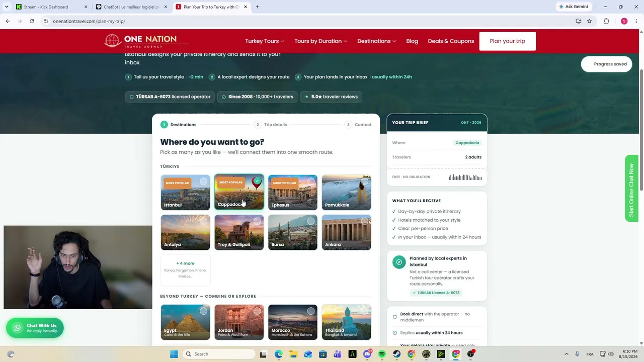Expand the Destinations nav menu

[x=377, y=41]
